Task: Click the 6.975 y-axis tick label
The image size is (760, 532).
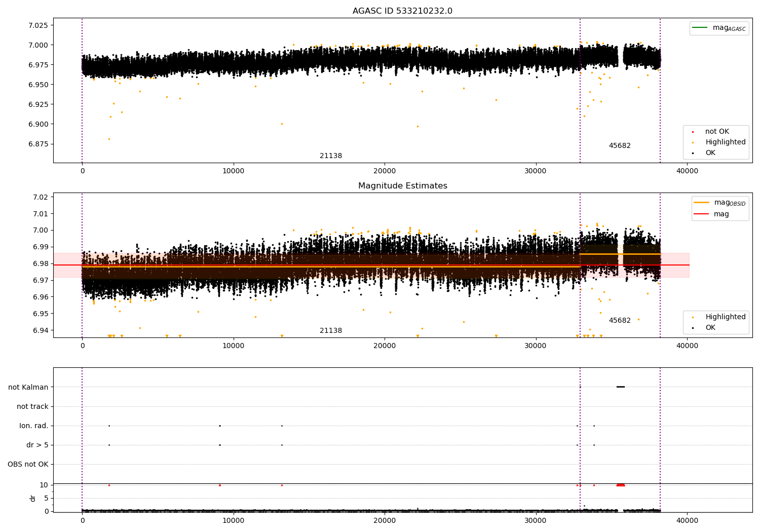Action: pyautogui.click(x=38, y=65)
